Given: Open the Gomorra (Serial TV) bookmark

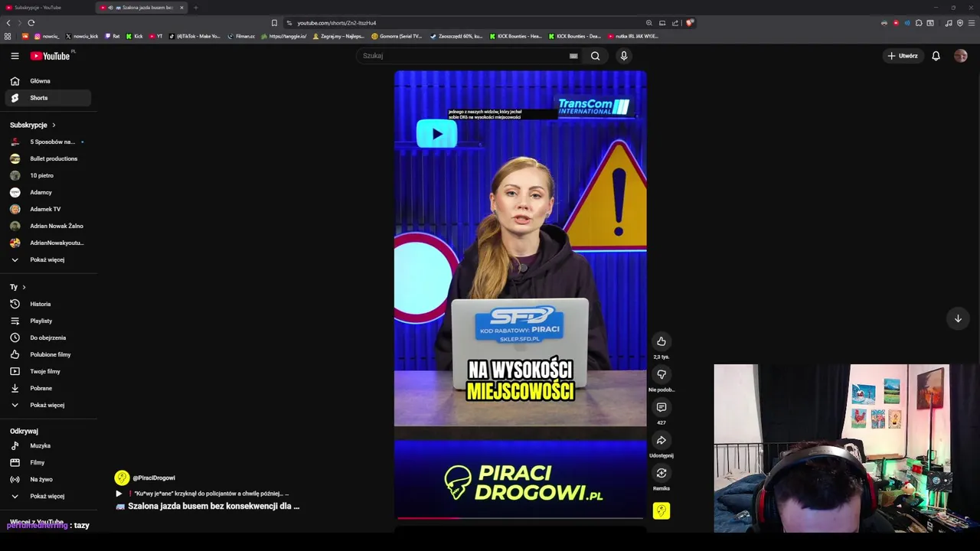Looking at the screenshot, I should (397, 36).
